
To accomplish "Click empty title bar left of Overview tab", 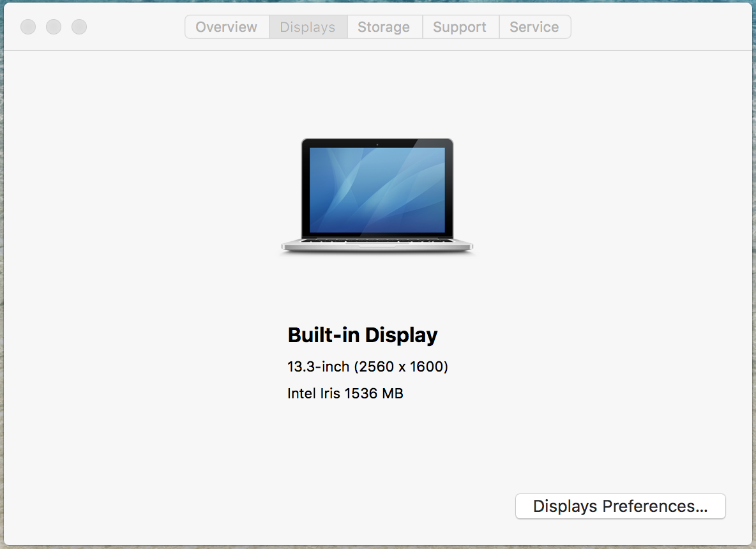I will pyautogui.click(x=134, y=27).
